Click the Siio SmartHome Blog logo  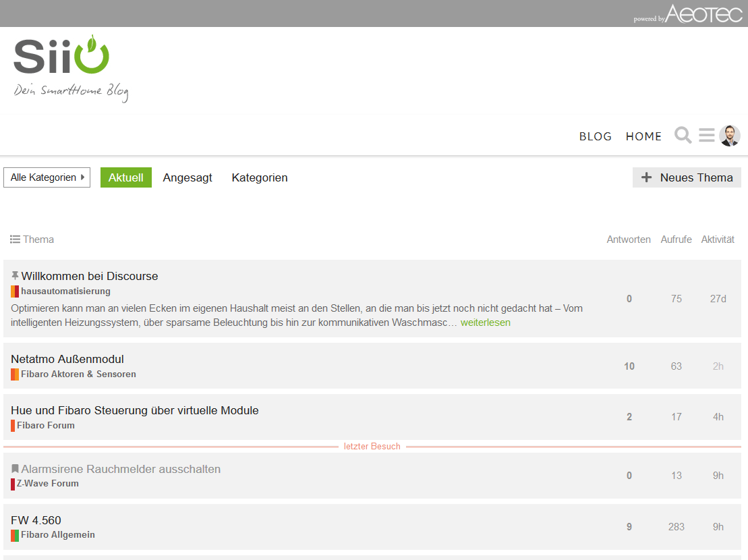pos(71,68)
